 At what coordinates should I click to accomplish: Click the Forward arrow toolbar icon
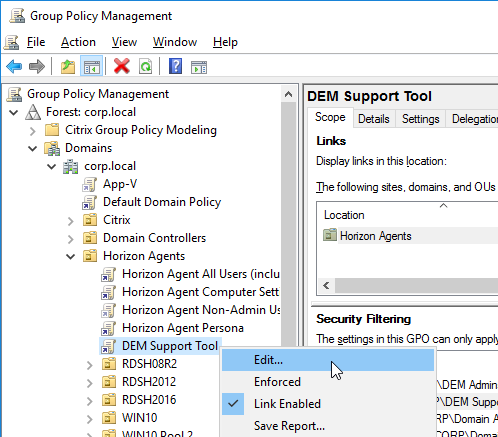tap(37, 67)
